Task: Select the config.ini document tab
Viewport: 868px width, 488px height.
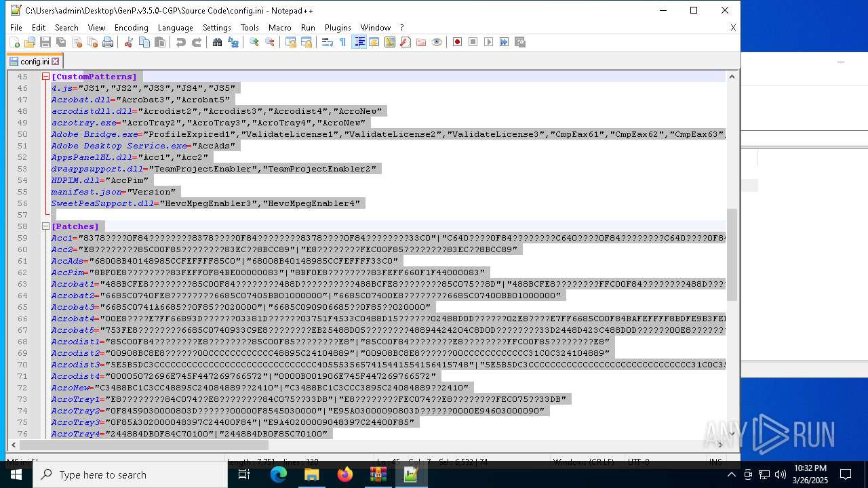Action: click(x=34, y=62)
